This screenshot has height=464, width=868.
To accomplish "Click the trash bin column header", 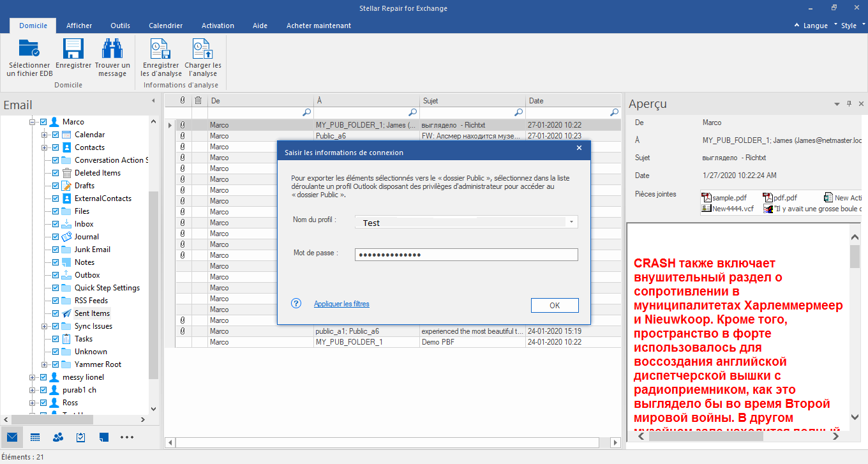I will tap(198, 100).
